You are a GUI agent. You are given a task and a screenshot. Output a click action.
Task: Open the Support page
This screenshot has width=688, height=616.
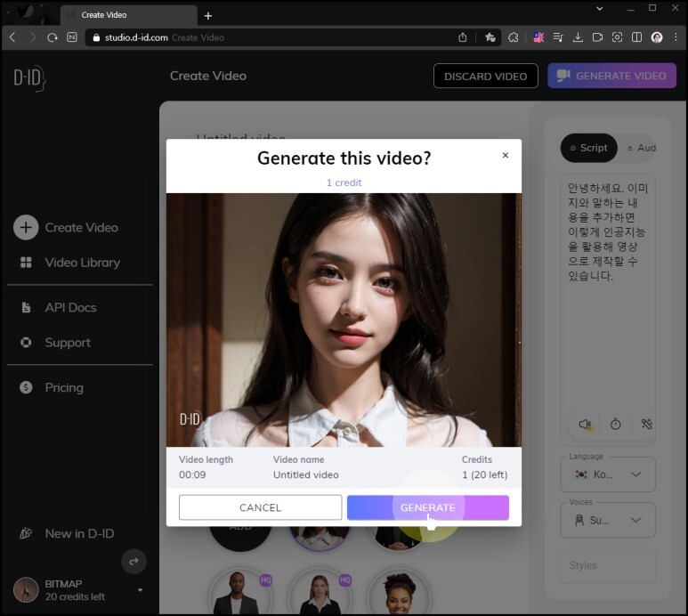click(68, 343)
